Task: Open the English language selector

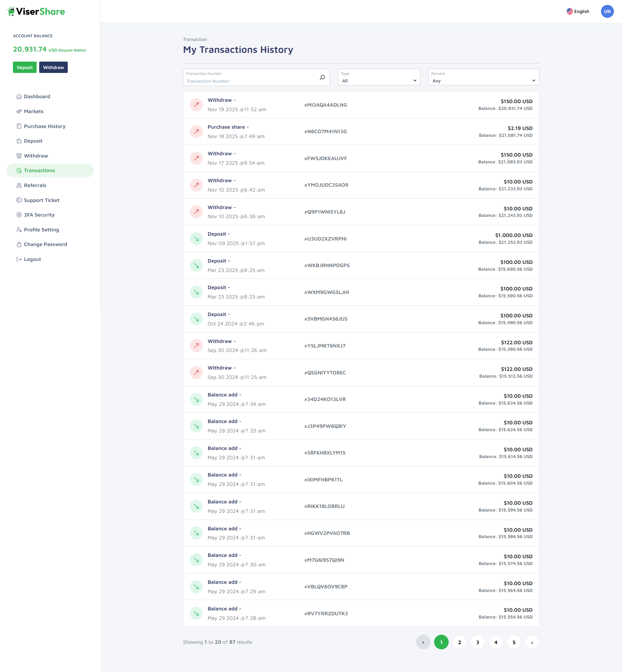Action: (581, 11)
